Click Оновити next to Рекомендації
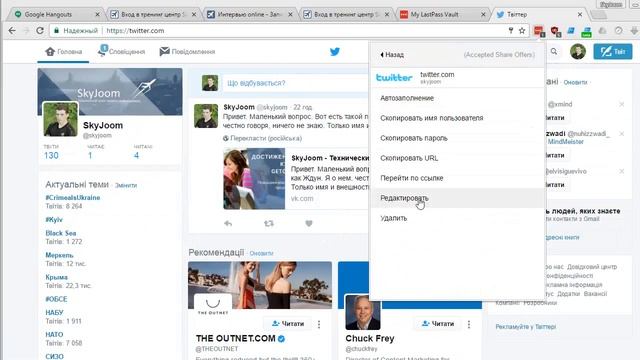Screen dimensions: 640x360 point(261,253)
